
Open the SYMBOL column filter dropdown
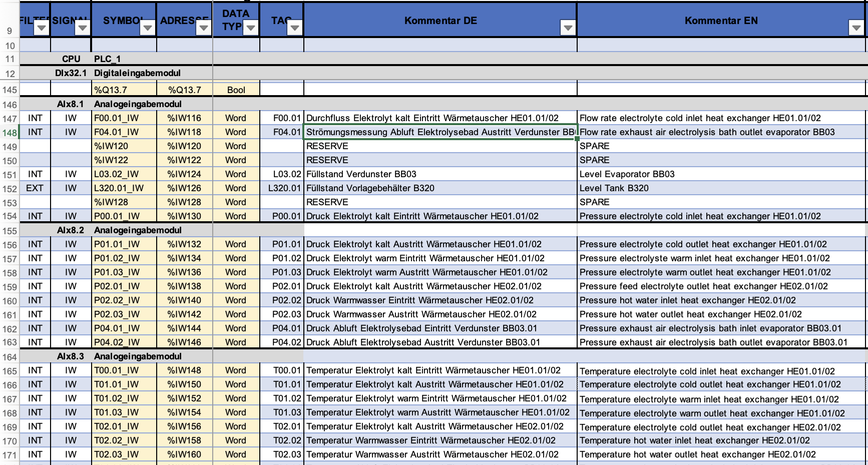[x=147, y=28]
